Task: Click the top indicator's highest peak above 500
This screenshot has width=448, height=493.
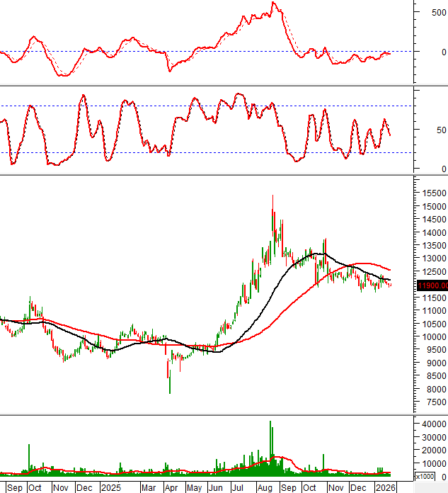Action: click(x=273, y=4)
